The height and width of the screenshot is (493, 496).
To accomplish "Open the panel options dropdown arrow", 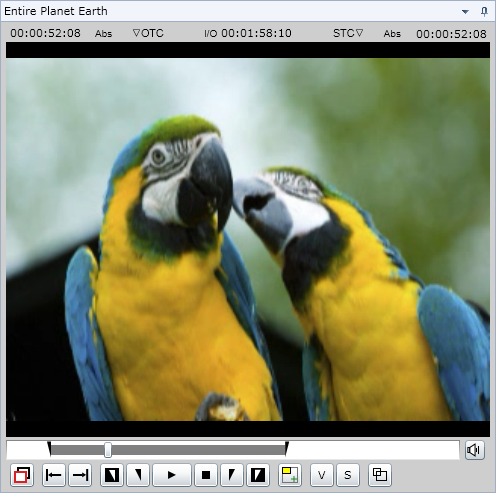I will pos(465,12).
